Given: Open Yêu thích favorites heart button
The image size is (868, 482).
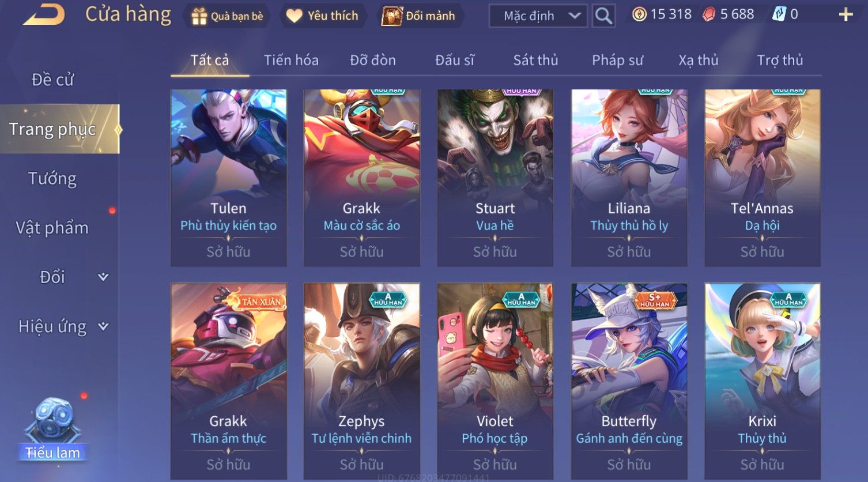Looking at the screenshot, I should point(323,16).
